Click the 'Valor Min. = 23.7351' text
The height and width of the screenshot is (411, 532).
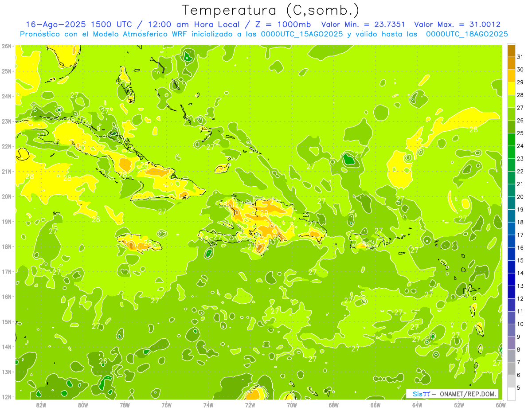tap(364, 24)
